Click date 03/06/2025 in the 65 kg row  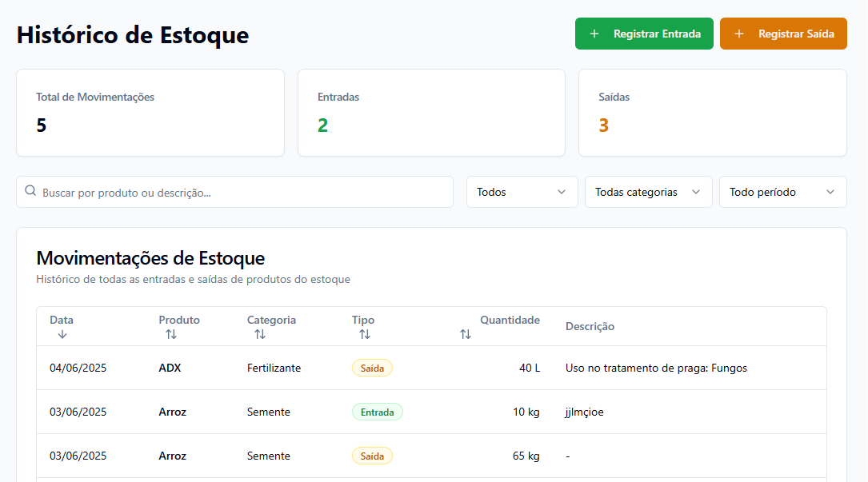78,456
